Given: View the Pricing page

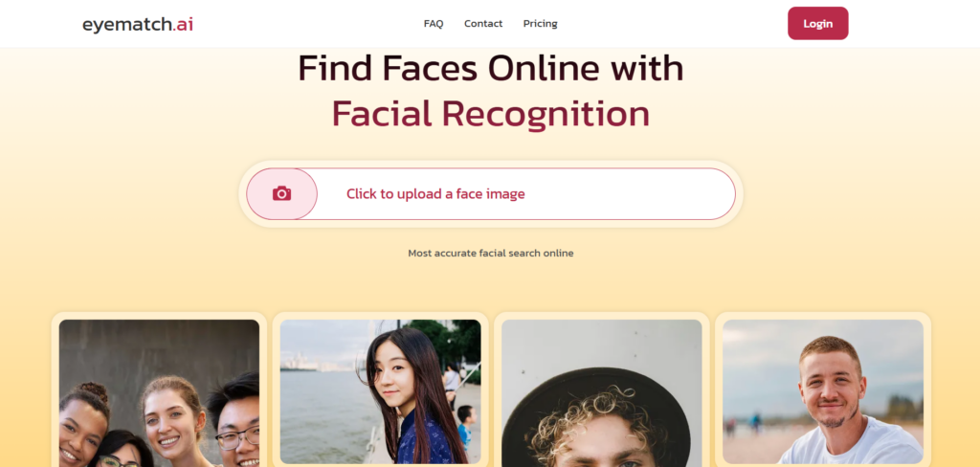Looking at the screenshot, I should 540,24.
